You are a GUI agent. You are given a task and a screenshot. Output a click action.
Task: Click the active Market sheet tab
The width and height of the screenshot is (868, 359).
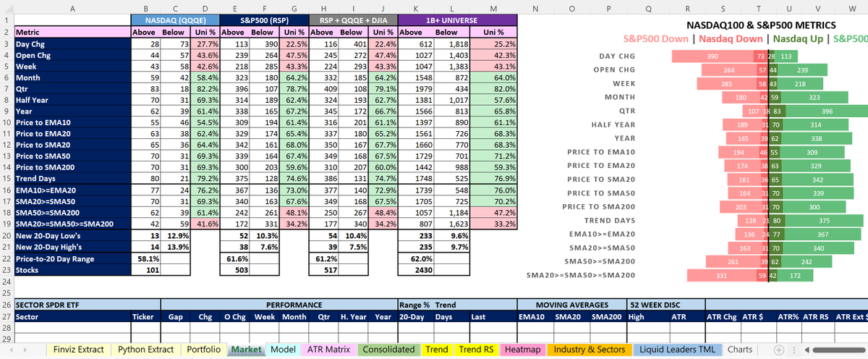(246, 350)
